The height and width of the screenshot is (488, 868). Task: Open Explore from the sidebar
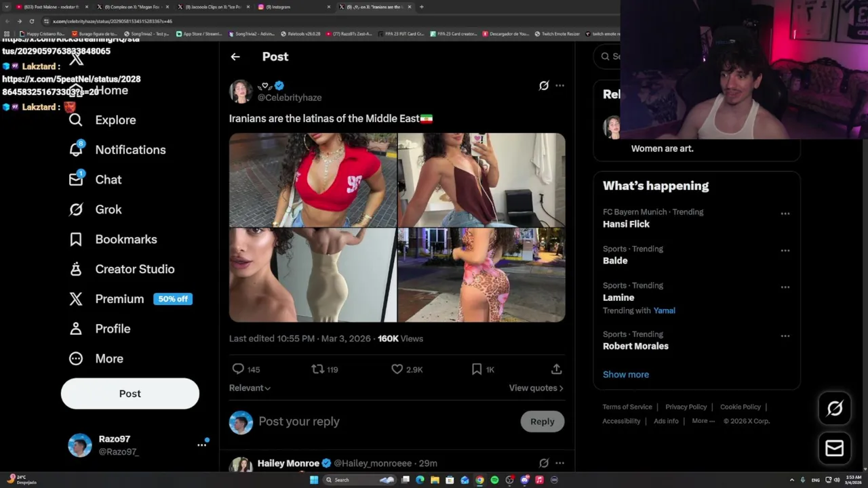coord(102,120)
